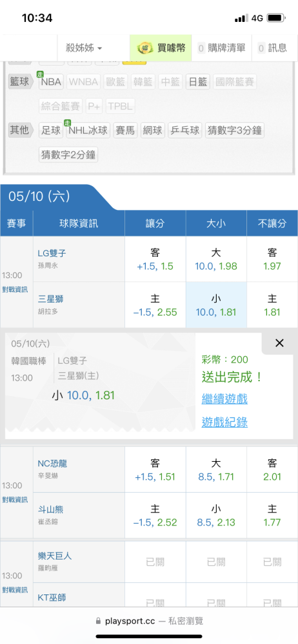Select the NBA league tab

click(x=51, y=82)
